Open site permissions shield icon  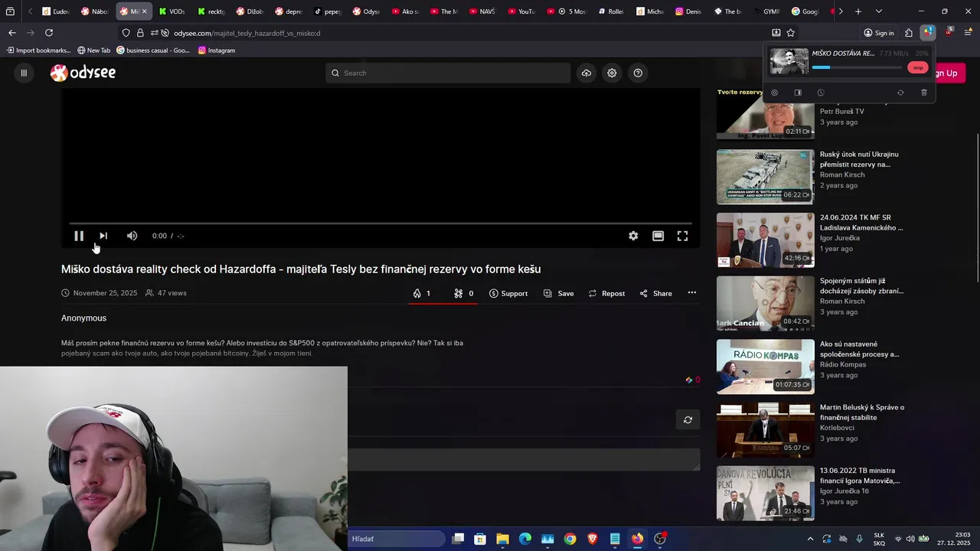point(126,33)
